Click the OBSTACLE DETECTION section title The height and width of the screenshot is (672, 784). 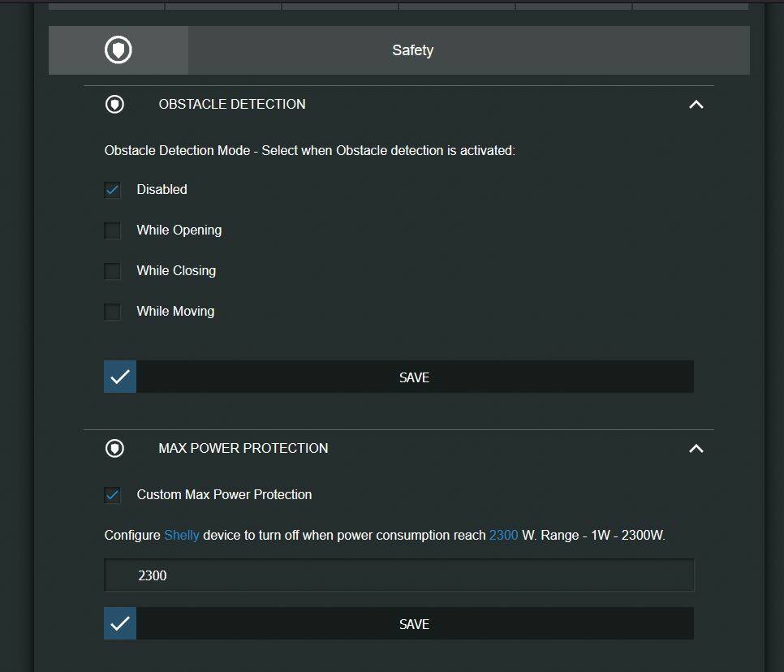(232, 104)
